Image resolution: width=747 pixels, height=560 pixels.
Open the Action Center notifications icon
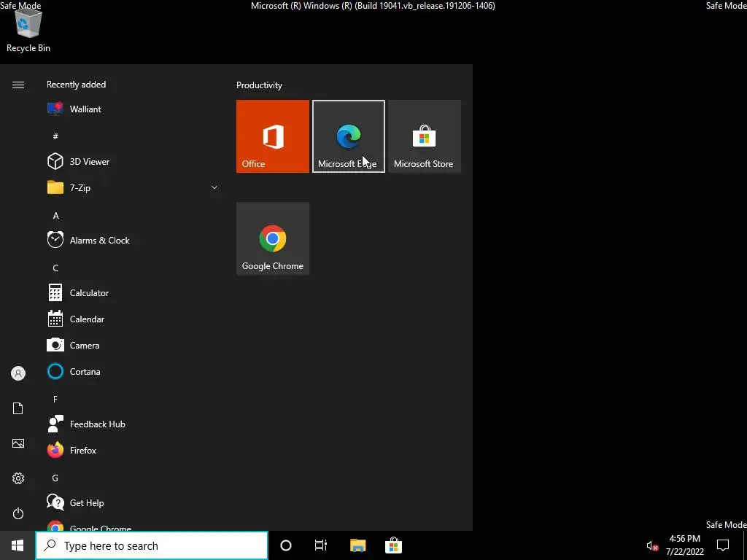point(723,545)
